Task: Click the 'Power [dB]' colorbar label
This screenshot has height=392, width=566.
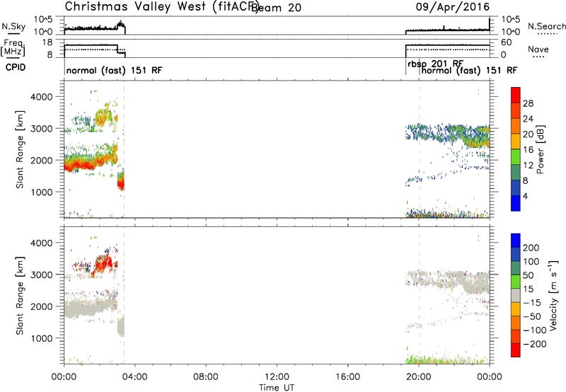Action: 540,149
